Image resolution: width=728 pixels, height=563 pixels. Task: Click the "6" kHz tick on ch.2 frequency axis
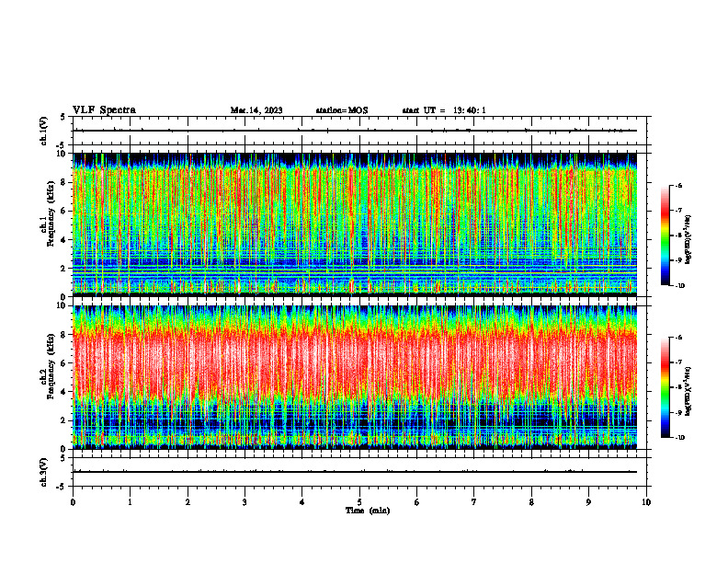(x=64, y=363)
